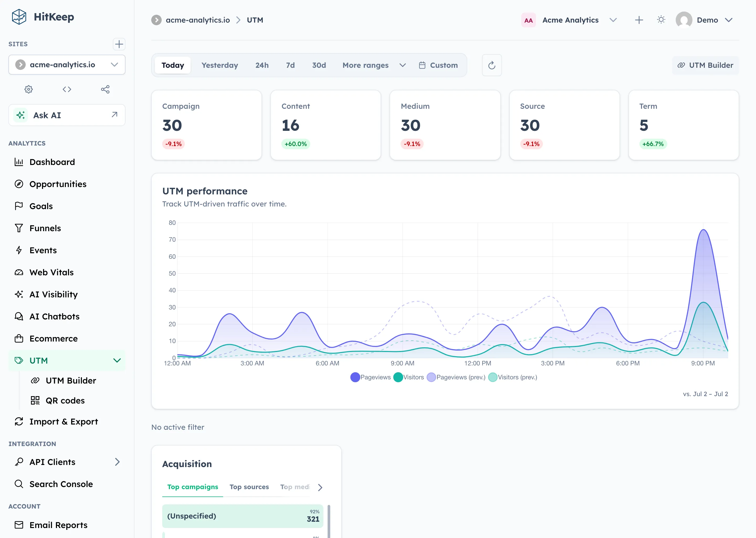
Task: Click the Email Reports envelope icon
Action: 19,525
